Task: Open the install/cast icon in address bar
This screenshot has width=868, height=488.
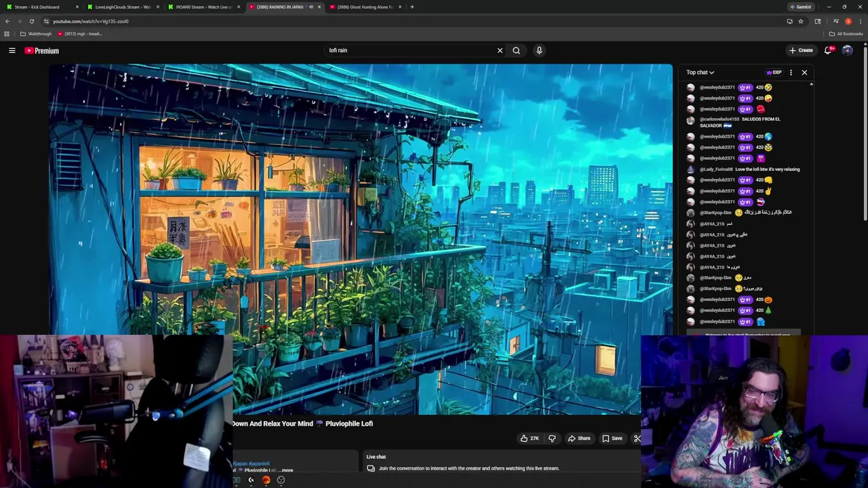Action: pyautogui.click(x=789, y=21)
